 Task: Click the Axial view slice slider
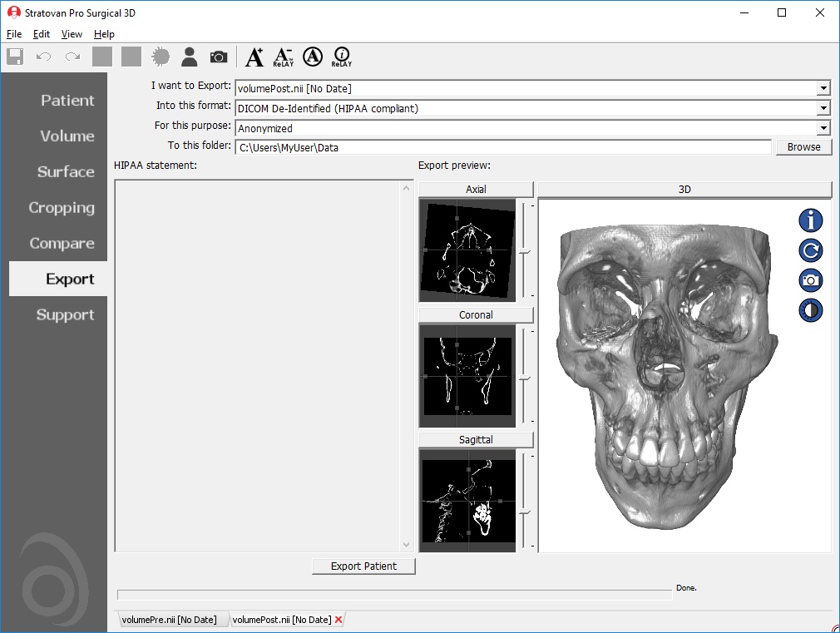coord(526,250)
